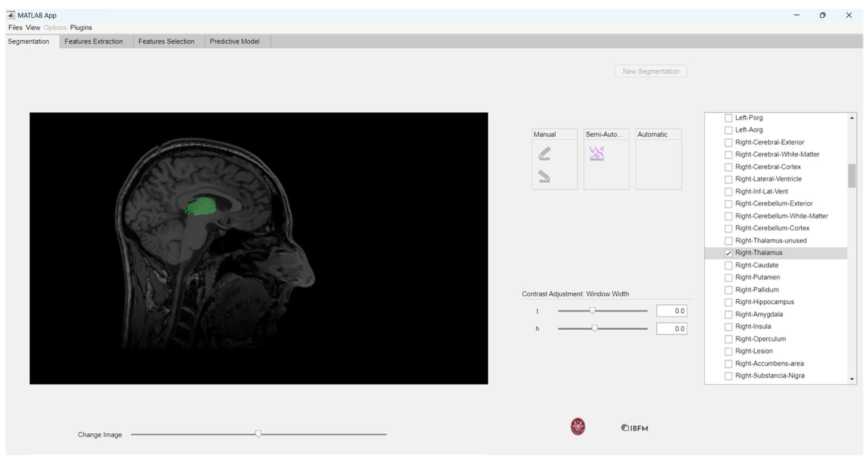The image size is (868, 462).
Task: Check the Right-Caudate region box
Action: (x=728, y=265)
